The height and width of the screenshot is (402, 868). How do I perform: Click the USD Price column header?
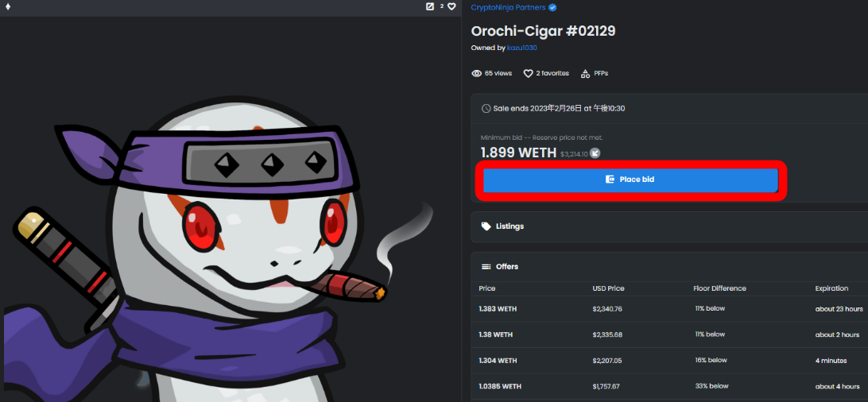pos(608,288)
